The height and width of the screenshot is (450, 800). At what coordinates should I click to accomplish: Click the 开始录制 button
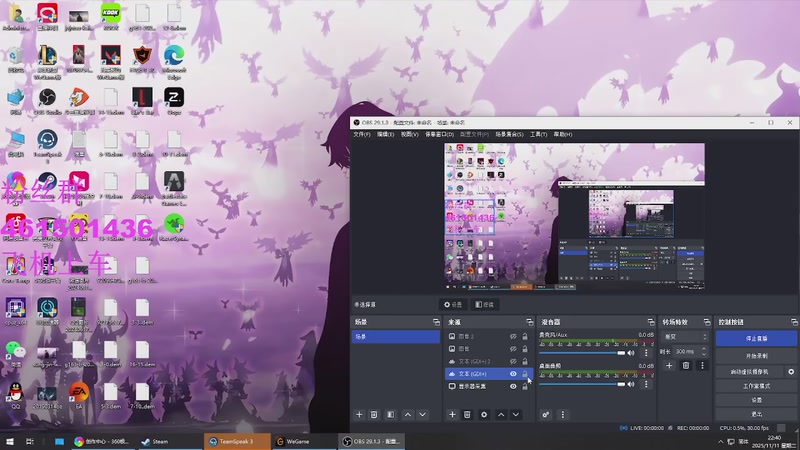756,356
